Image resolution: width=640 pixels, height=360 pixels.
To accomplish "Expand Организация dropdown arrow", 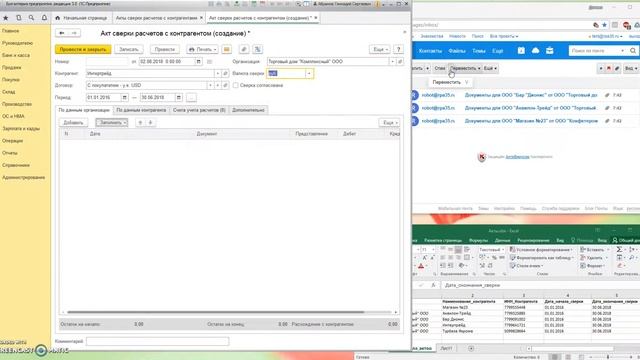I will click(x=392, y=62).
